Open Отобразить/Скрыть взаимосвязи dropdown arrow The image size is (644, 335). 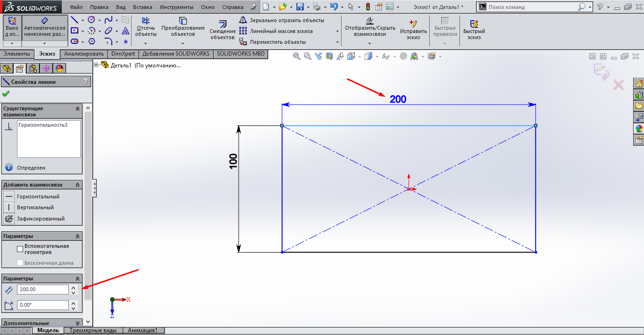370,43
